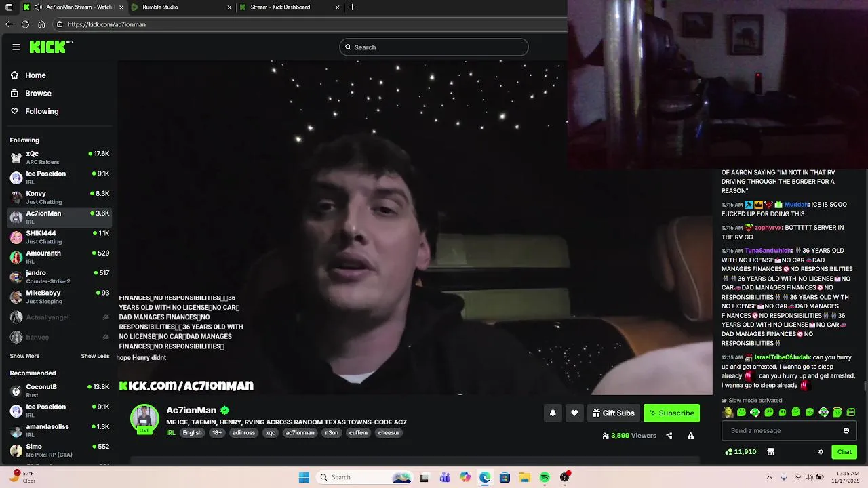The height and width of the screenshot is (488, 868).
Task: Open Windows Start menu
Action: tap(304, 477)
